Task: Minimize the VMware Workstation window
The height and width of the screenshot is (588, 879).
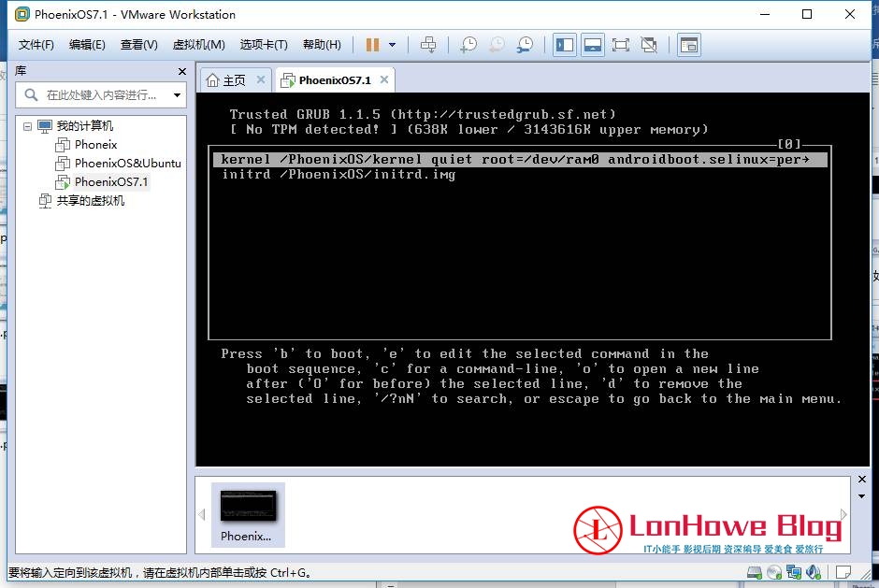Action: tap(765, 15)
